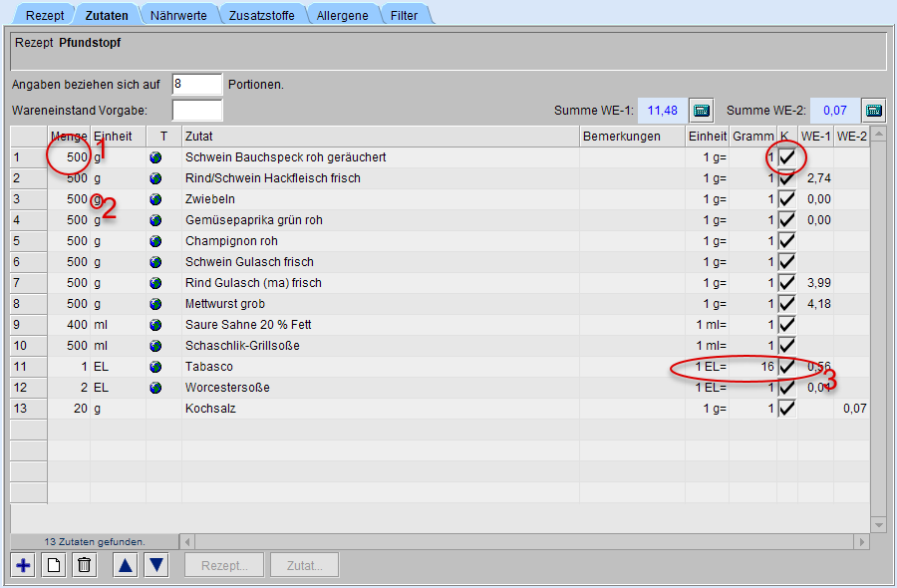Select the Worcestersoße ingredient name
This screenshot has height=588, width=897.
click(x=227, y=388)
